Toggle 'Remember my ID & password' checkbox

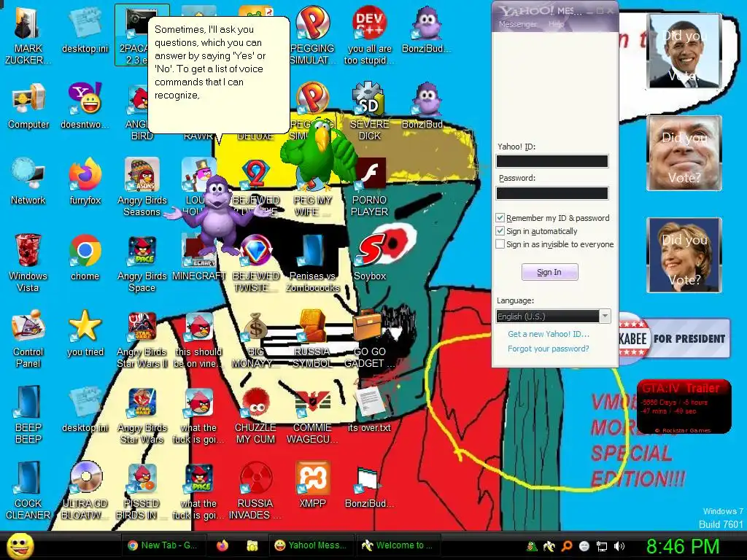click(x=500, y=217)
